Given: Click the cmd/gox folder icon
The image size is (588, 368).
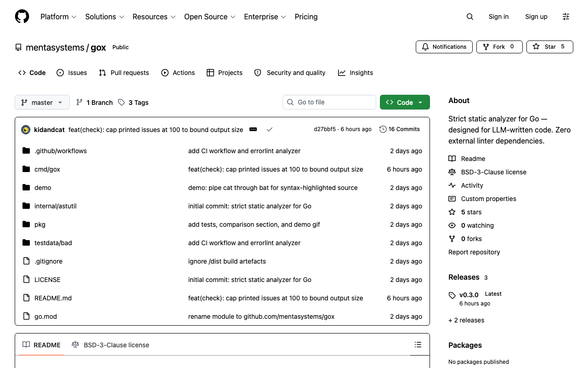Looking at the screenshot, I should point(26,169).
